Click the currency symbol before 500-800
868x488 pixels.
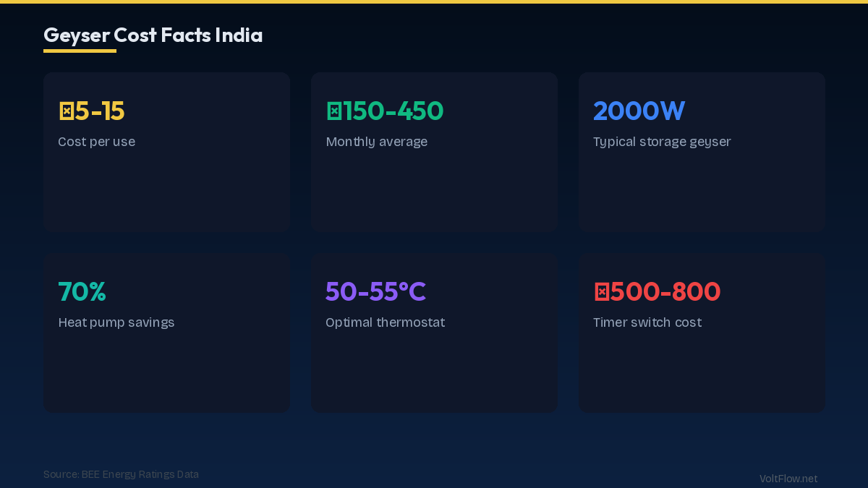[x=601, y=292]
